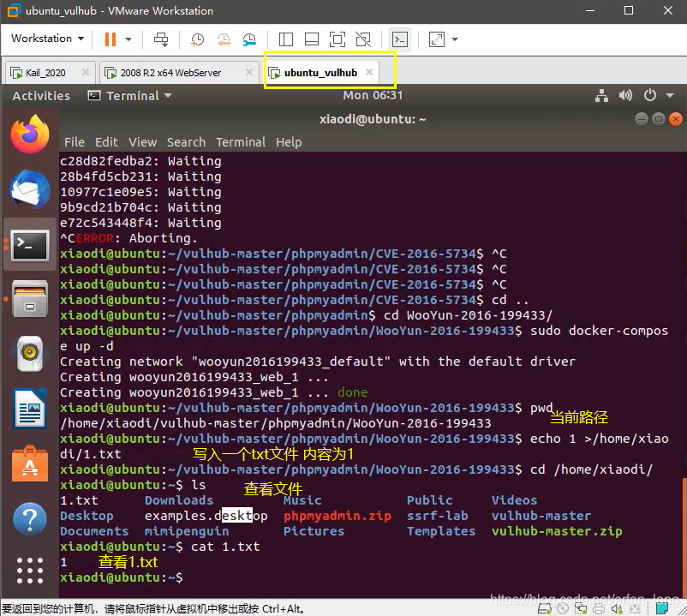Viewport: 687px width, 616px height.
Task: Click the terminal vertical scrollbar handle
Action: coord(684,537)
